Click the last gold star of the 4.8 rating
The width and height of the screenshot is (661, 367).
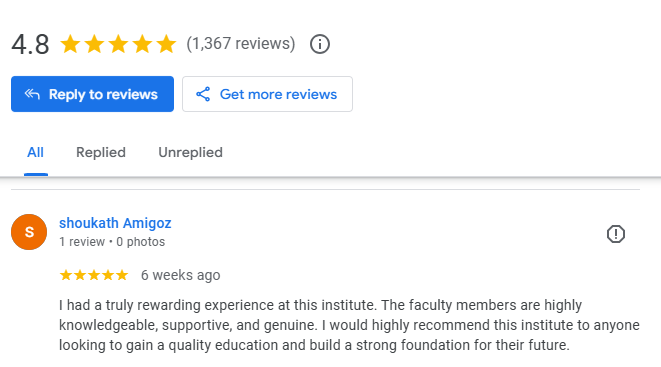(x=166, y=44)
